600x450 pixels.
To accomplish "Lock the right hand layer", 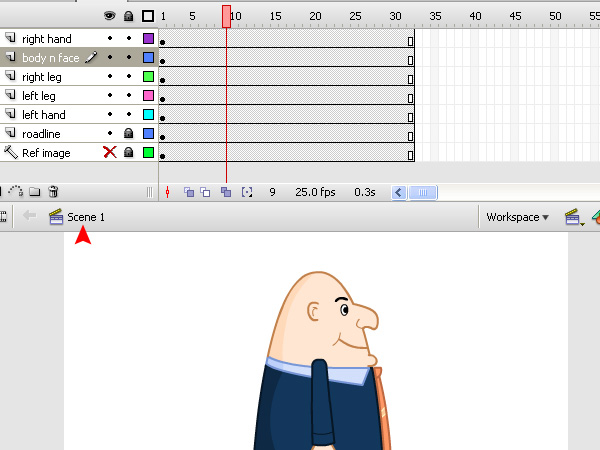I will click(x=129, y=38).
